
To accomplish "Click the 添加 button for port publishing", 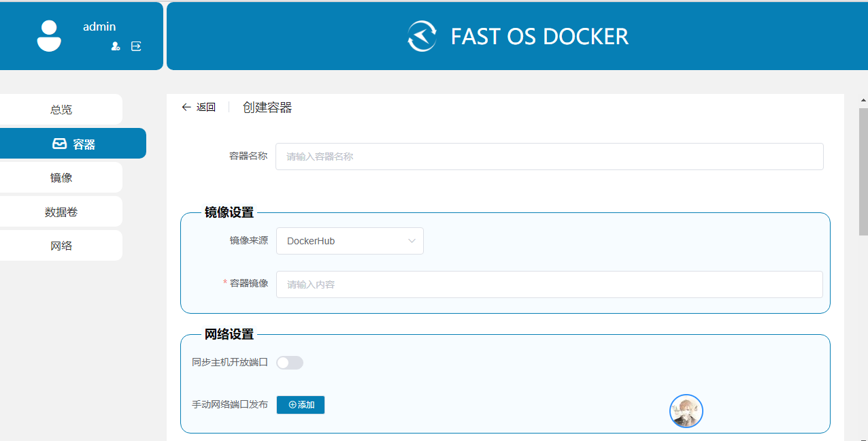I will coord(300,404).
